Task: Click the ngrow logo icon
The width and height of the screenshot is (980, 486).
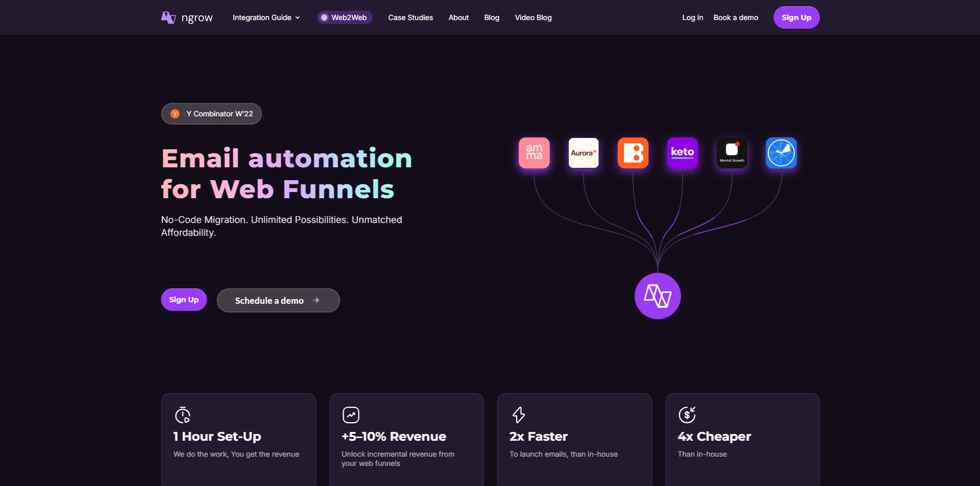Action: [168, 18]
